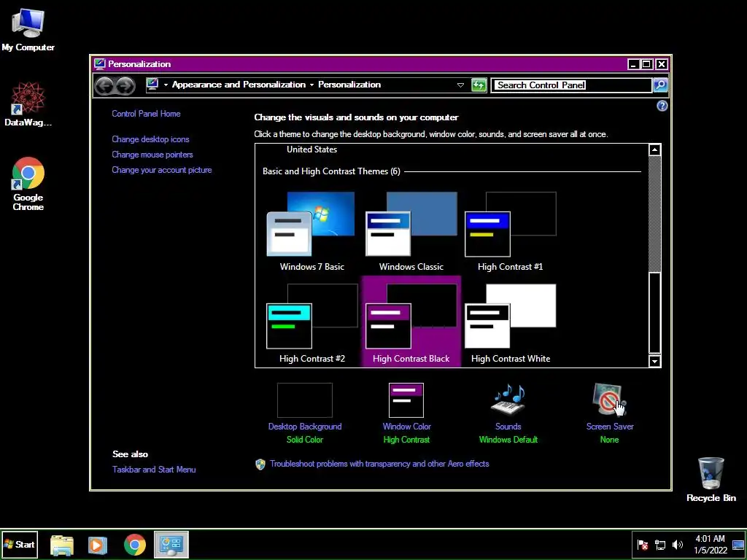The image size is (747, 560).
Task: Click the Solid Color status text
Action: click(304, 439)
